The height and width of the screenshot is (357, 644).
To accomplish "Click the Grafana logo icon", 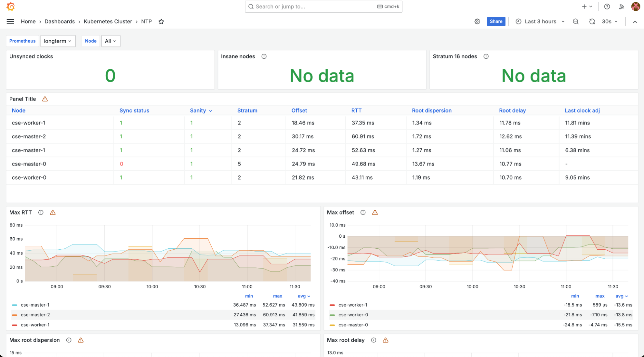I will [x=11, y=6].
